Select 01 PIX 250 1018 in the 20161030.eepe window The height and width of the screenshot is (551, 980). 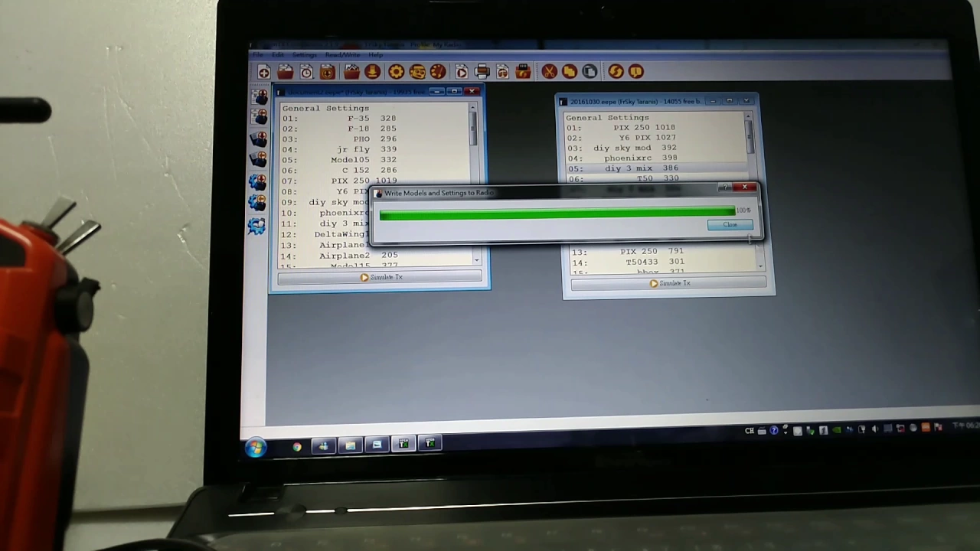[x=655, y=128]
